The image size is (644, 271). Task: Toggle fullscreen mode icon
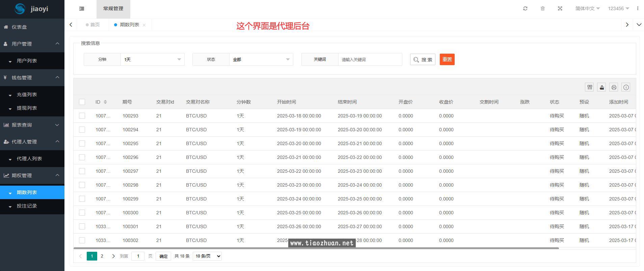pos(560,8)
